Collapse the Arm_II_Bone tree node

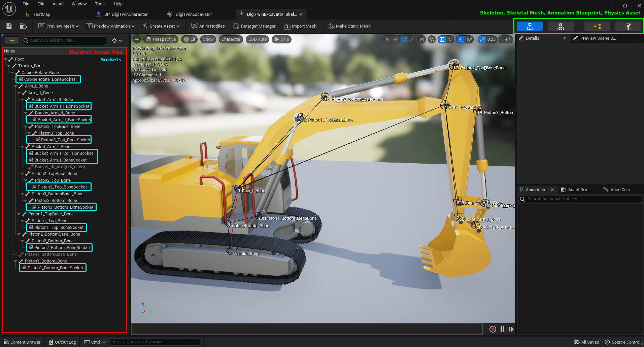pyautogui.click(x=19, y=93)
